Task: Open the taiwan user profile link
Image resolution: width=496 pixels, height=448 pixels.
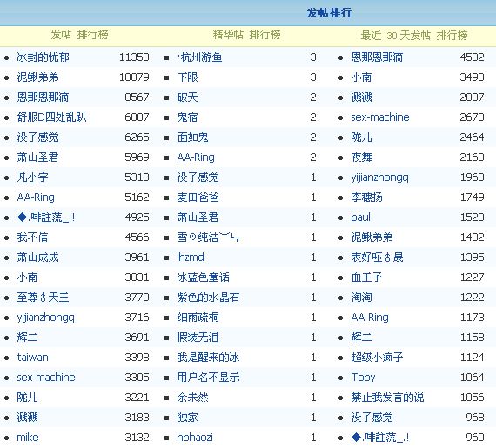Action: 32,358
